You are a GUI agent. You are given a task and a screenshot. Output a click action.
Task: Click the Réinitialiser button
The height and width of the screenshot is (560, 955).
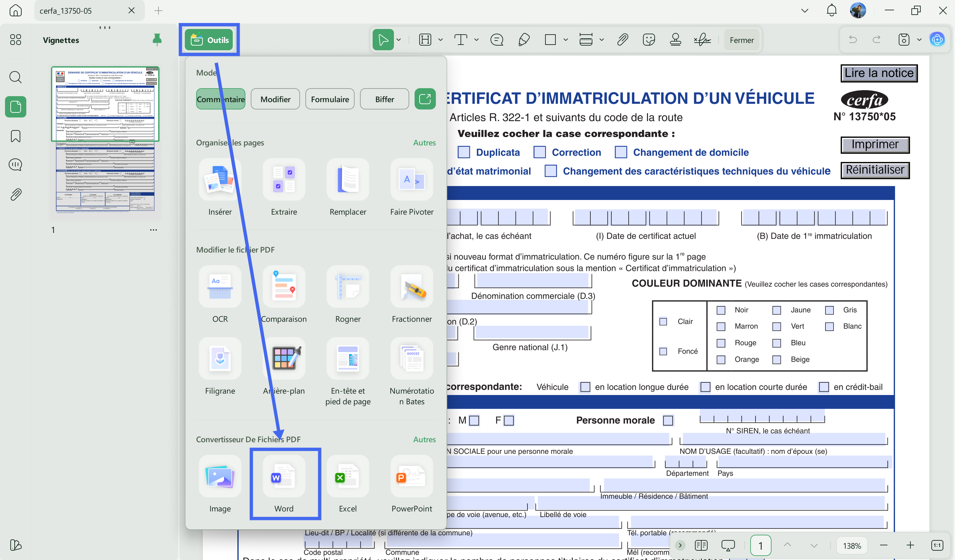click(x=875, y=170)
